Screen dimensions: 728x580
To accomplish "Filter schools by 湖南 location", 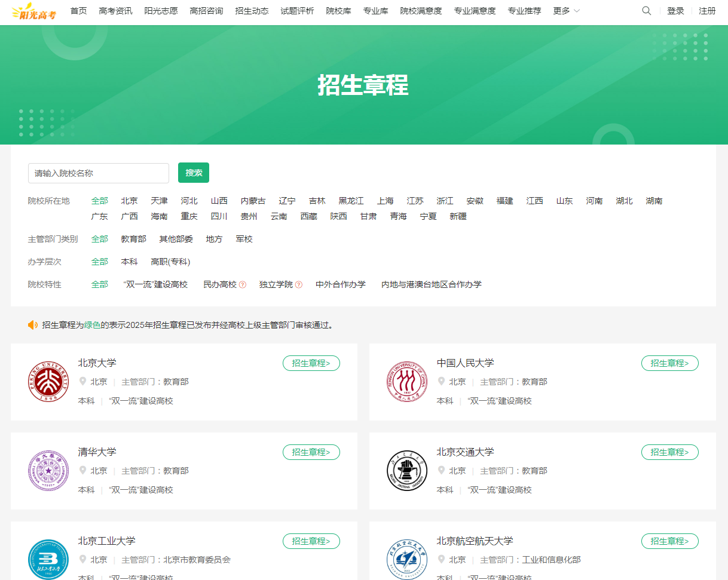I will click(x=654, y=201).
